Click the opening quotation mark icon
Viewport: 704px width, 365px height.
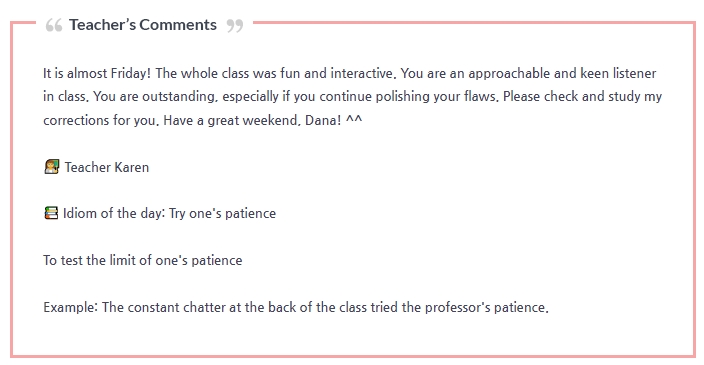tap(54, 26)
